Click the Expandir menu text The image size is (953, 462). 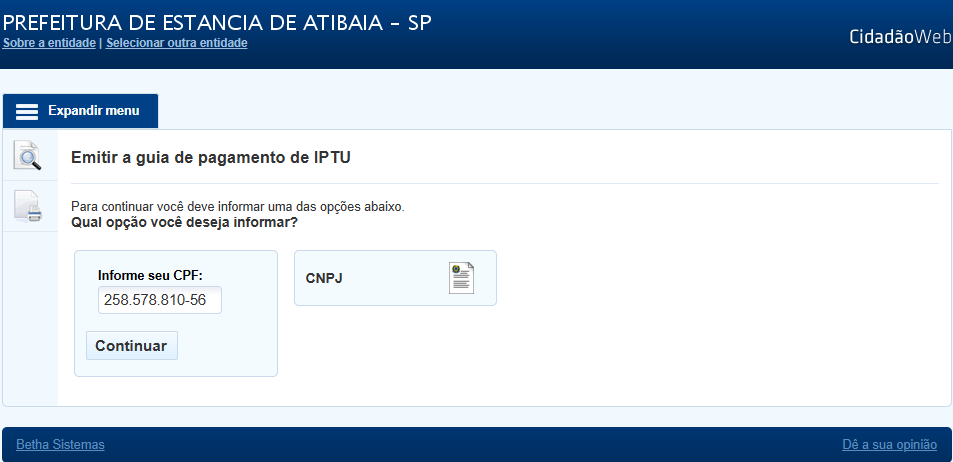click(94, 111)
